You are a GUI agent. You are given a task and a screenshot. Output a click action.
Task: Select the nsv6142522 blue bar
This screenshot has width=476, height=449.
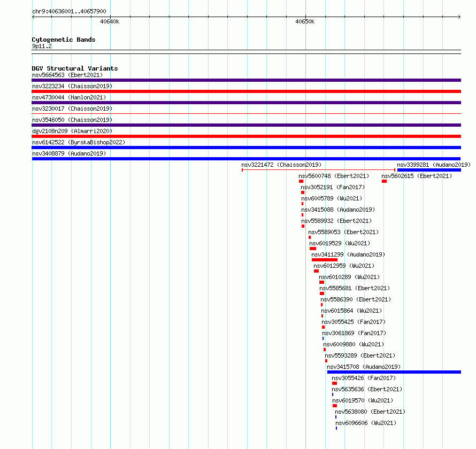[246, 148]
